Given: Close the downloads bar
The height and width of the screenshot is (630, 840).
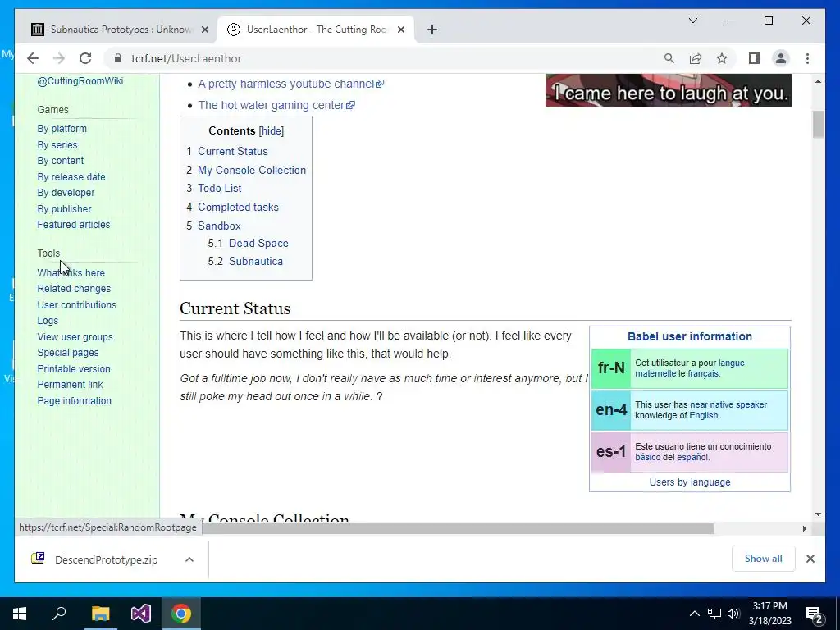Looking at the screenshot, I should 810,559.
